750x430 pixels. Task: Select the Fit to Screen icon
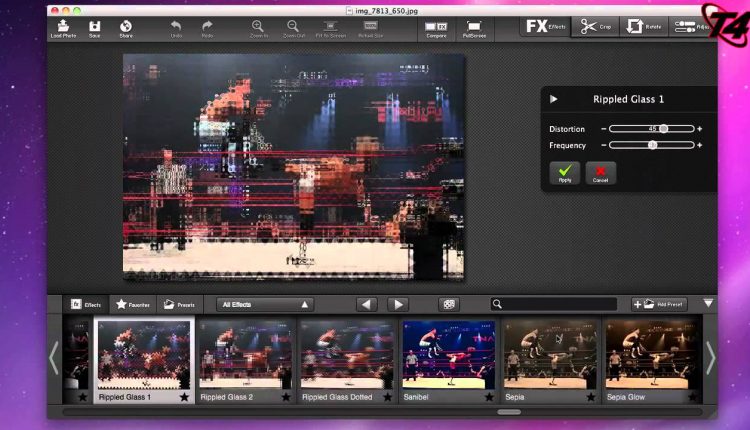point(331,29)
